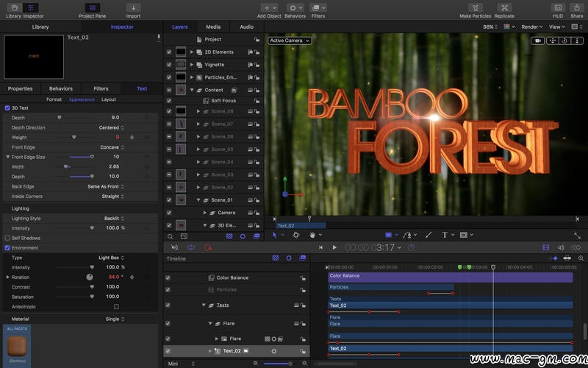Viewport: 588px width, 368px height.
Task: Click the camera view icon in canvas
Action: coord(538,40)
